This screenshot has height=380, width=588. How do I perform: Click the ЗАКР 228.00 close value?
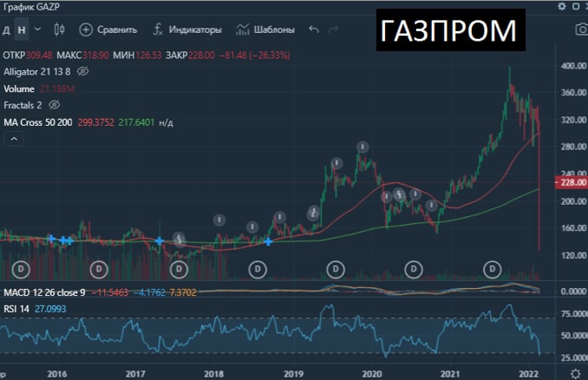point(190,56)
